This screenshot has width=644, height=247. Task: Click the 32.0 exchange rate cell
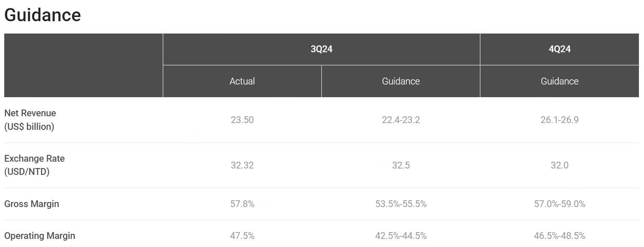(559, 165)
